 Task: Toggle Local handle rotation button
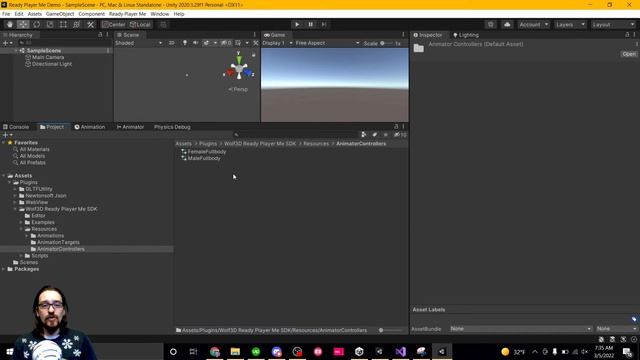(x=140, y=24)
